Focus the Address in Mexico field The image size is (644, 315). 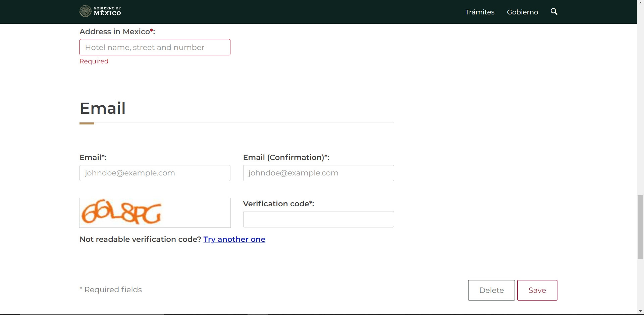(x=155, y=47)
